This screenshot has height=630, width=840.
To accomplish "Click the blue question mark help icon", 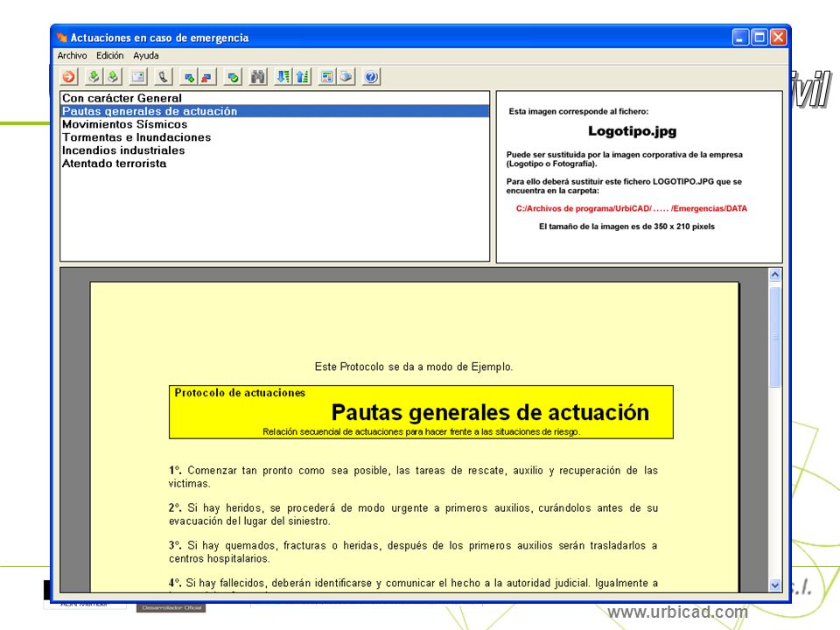I will (371, 77).
